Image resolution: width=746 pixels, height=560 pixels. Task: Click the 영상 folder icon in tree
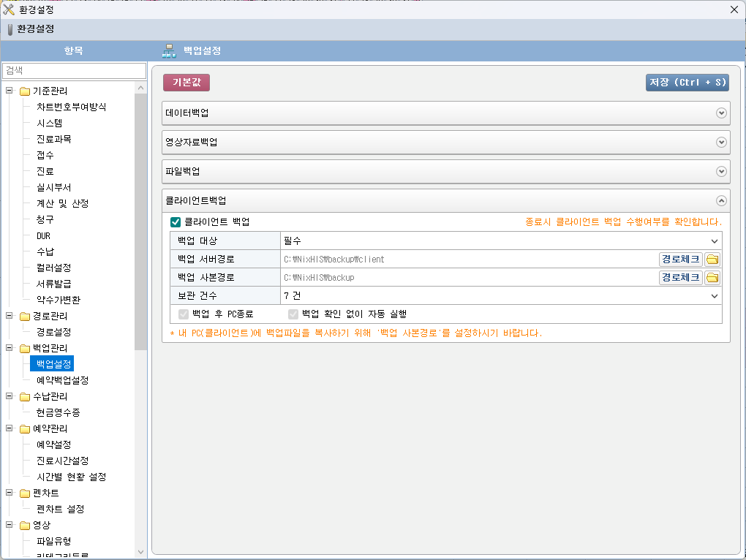25,526
